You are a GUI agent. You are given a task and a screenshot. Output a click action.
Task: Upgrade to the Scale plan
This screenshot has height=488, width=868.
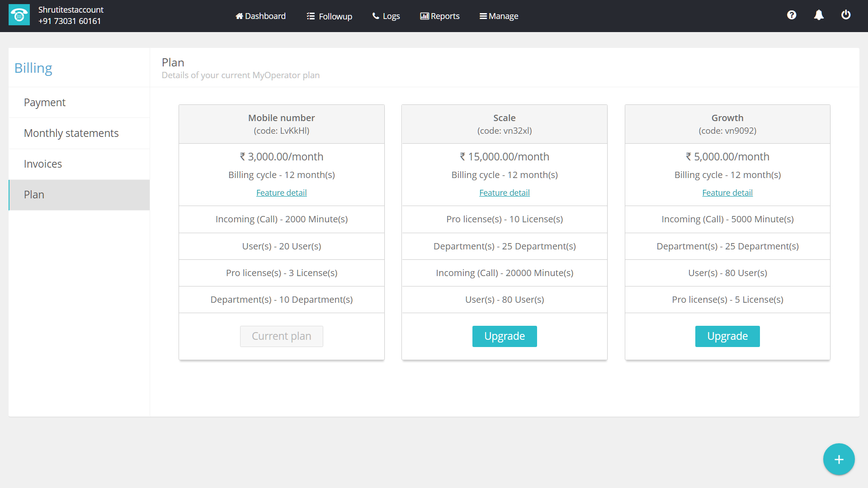(x=504, y=336)
